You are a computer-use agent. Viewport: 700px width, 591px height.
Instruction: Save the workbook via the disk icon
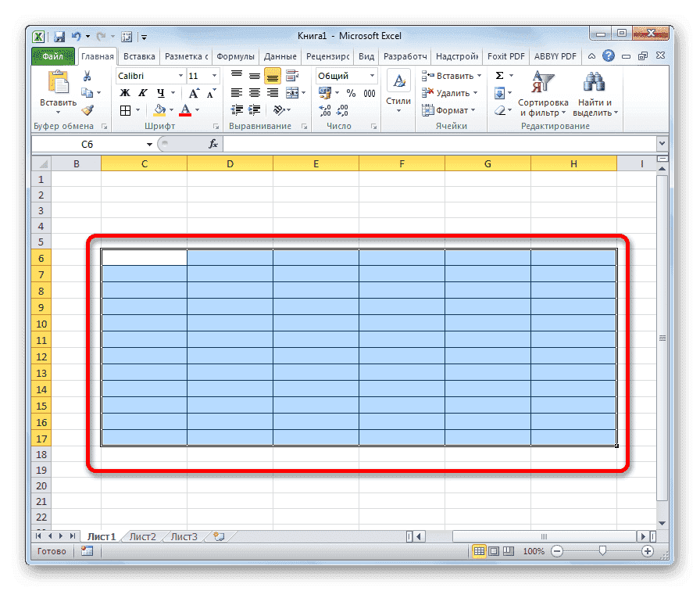58,36
